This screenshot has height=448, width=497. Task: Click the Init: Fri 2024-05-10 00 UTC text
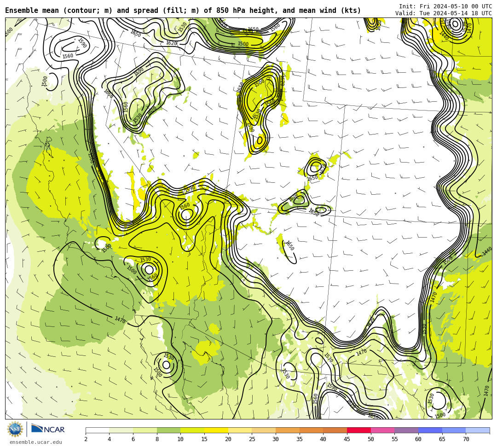pyautogui.click(x=445, y=6)
